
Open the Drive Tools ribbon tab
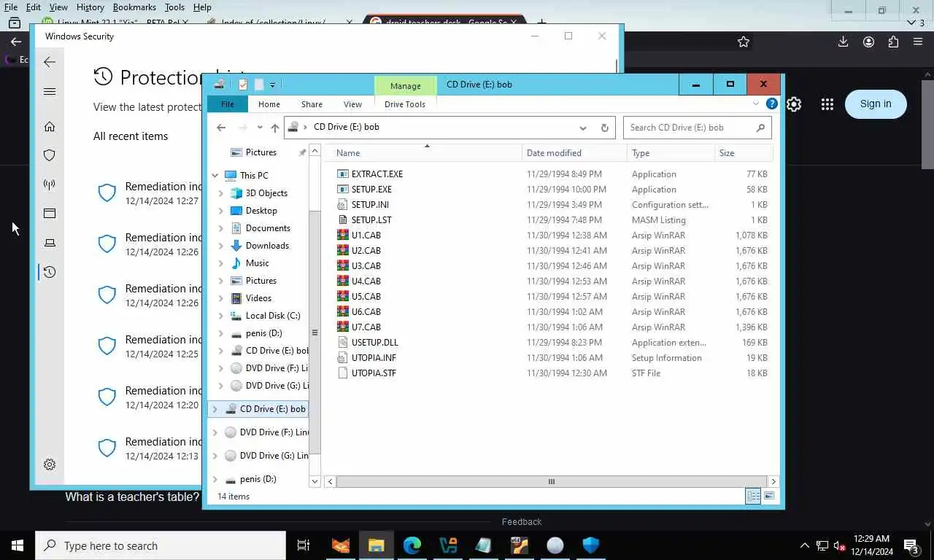point(405,104)
